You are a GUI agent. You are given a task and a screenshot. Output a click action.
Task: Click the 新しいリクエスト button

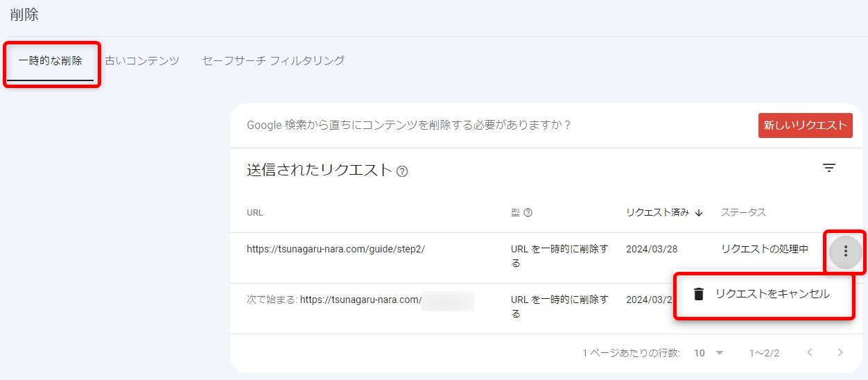point(805,126)
